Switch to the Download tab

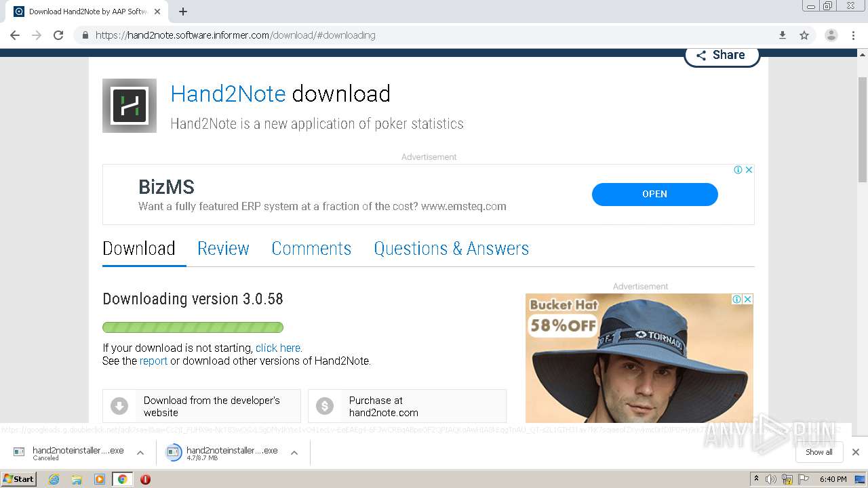pos(139,249)
